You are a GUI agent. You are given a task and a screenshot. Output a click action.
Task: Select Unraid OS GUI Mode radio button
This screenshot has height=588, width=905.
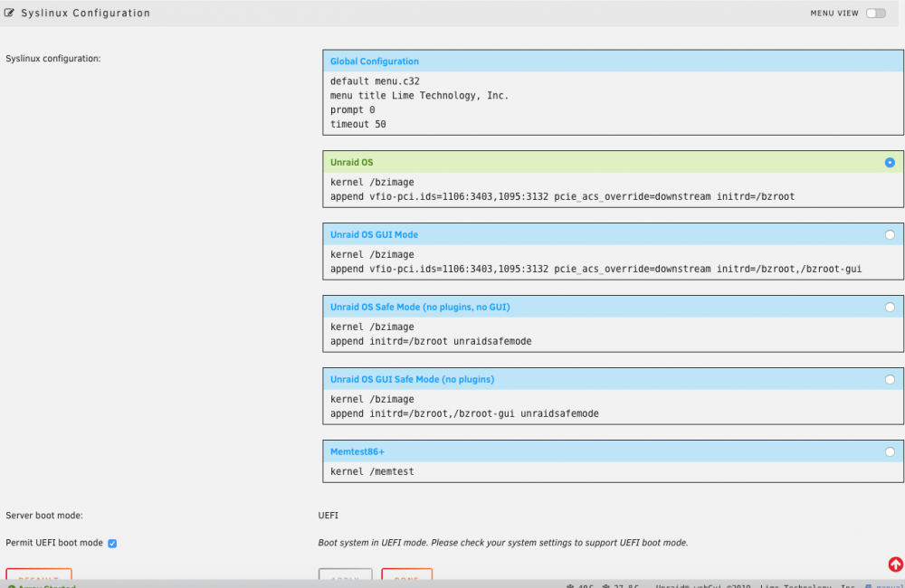890,235
